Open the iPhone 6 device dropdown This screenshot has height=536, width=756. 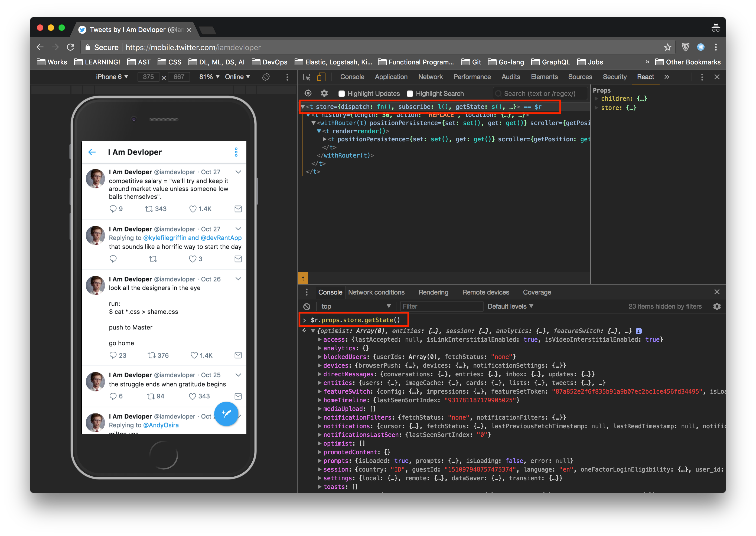[112, 77]
